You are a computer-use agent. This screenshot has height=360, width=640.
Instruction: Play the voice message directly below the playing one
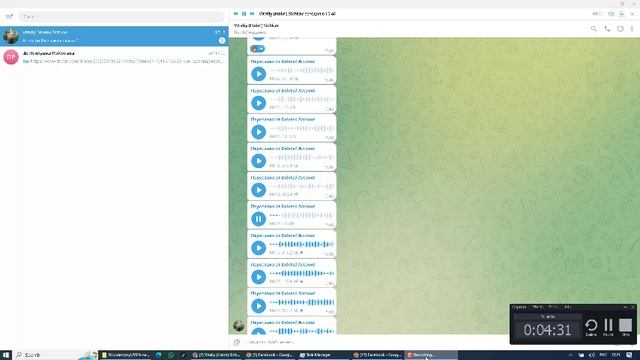pos(258,248)
